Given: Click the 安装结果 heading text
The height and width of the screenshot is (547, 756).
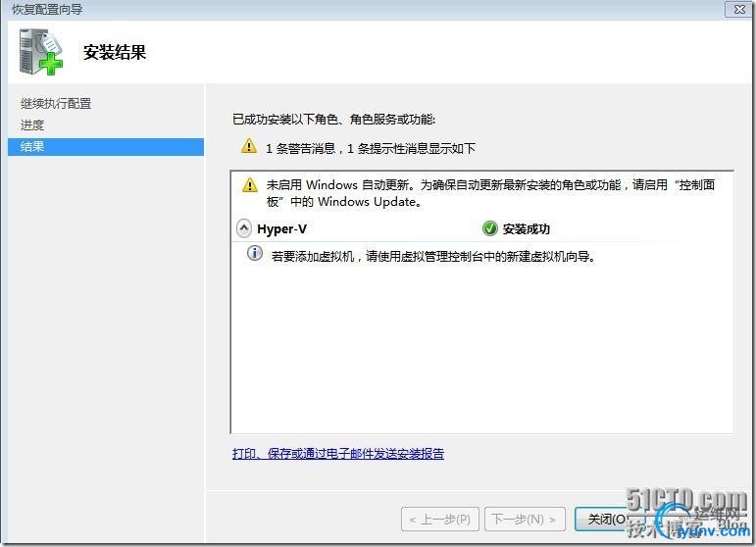Looking at the screenshot, I should point(115,52).
